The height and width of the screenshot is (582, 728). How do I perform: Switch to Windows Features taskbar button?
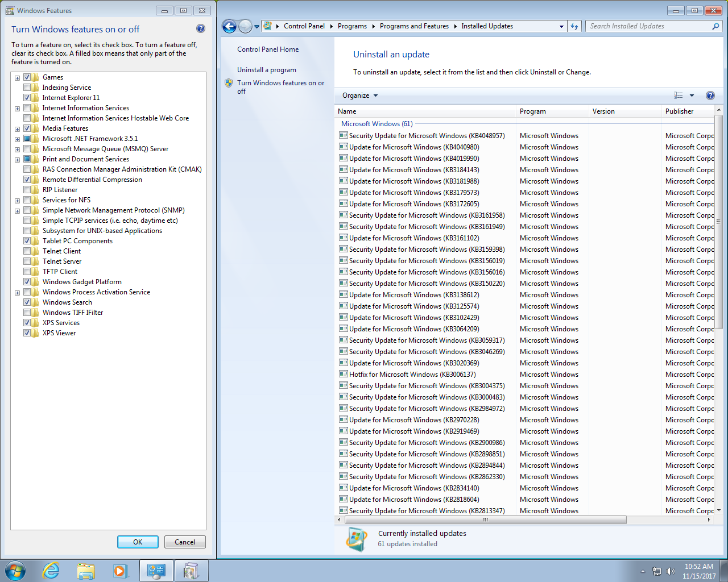tap(191, 571)
